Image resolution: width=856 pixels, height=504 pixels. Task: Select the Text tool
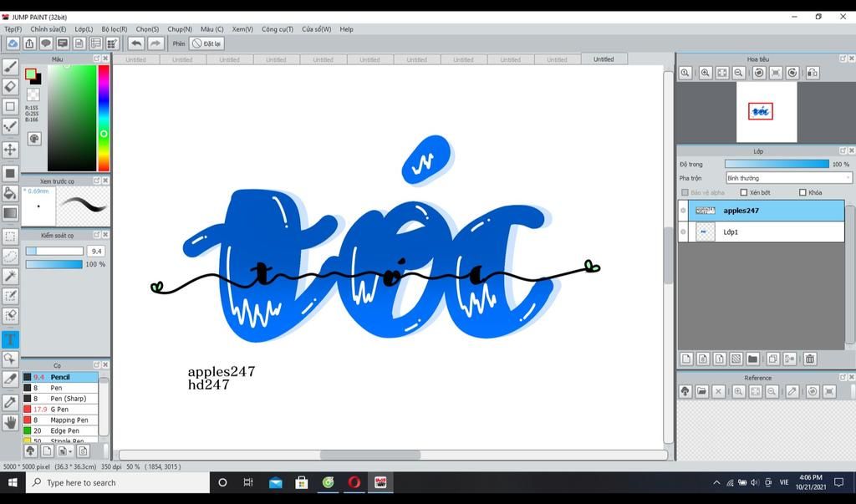pyautogui.click(x=10, y=339)
